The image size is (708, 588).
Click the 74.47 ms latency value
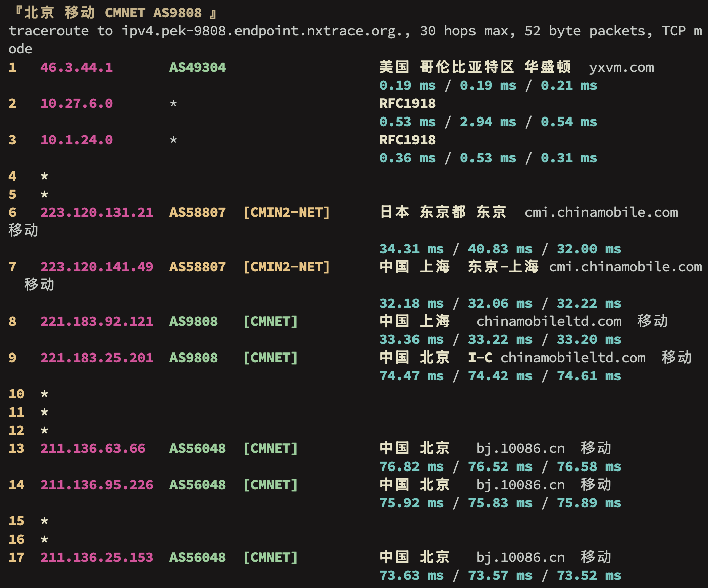[x=411, y=376]
